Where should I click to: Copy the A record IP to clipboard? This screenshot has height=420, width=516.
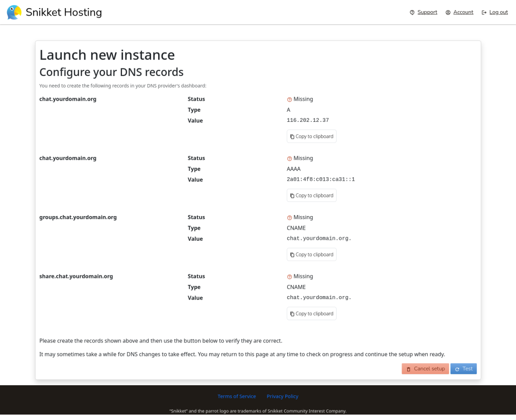click(311, 136)
